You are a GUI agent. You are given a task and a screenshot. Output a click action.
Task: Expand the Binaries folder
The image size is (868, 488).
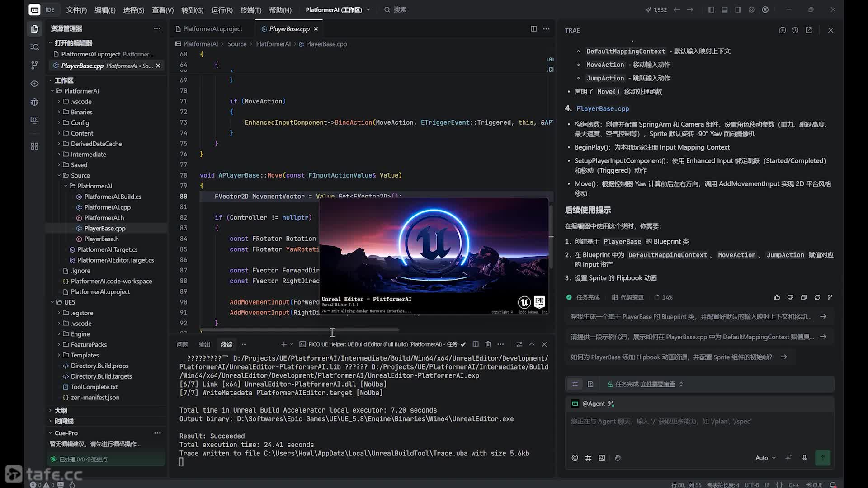click(x=81, y=112)
